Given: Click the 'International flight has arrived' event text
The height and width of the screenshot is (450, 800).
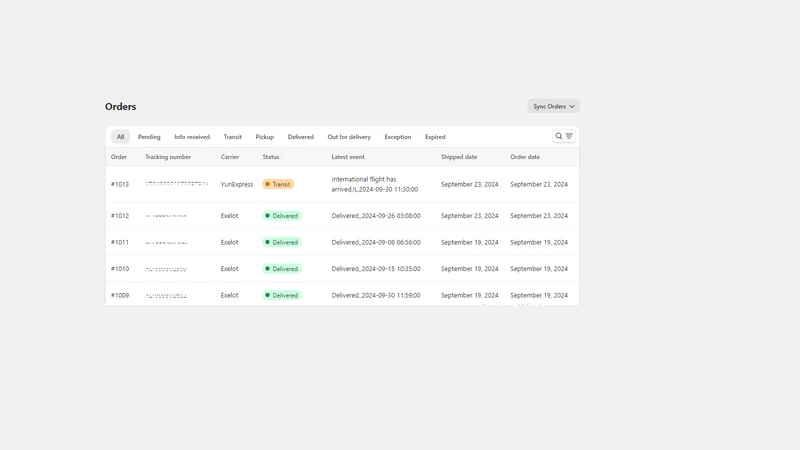Looking at the screenshot, I should 374,184.
